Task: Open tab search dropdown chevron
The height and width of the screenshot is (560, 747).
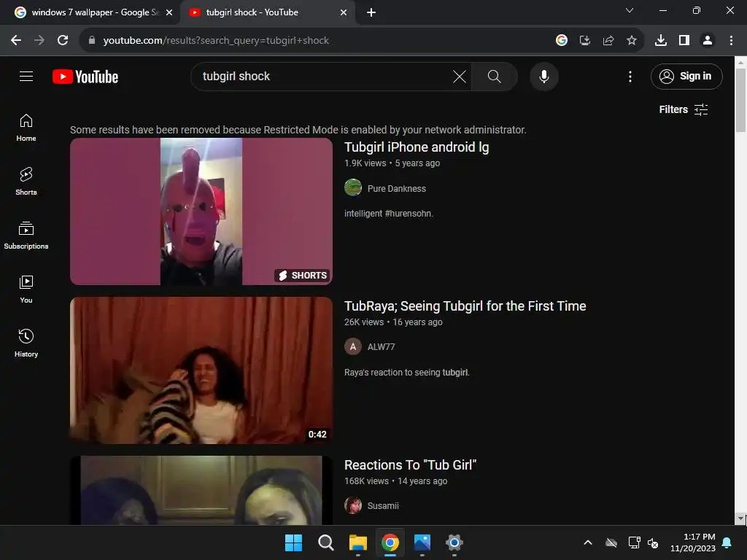Action: [630, 10]
